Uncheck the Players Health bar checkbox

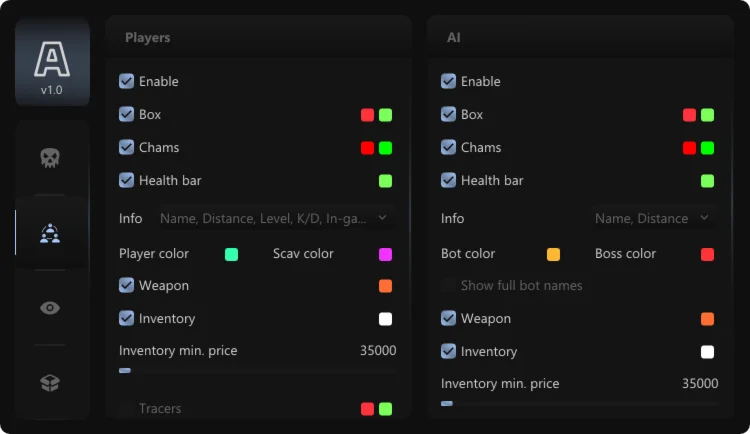click(x=127, y=180)
